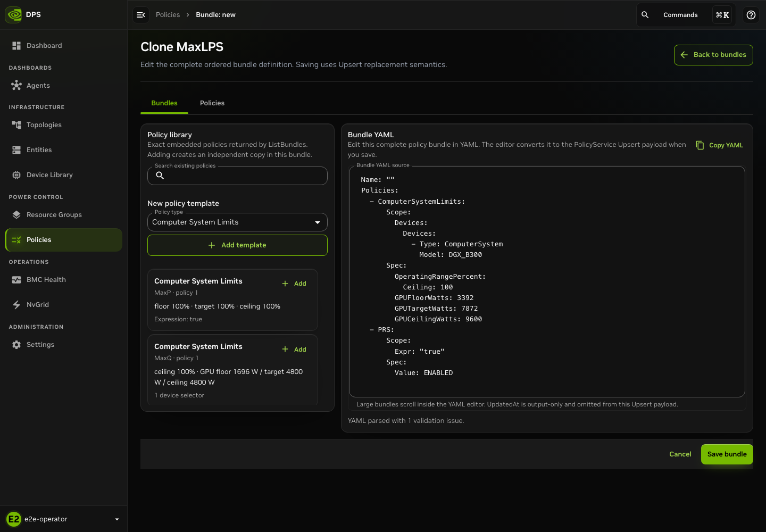The height and width of the screenshot is (532, 766).
Task: Click '1 device selector' on MaxQ card
Action: 179,395
